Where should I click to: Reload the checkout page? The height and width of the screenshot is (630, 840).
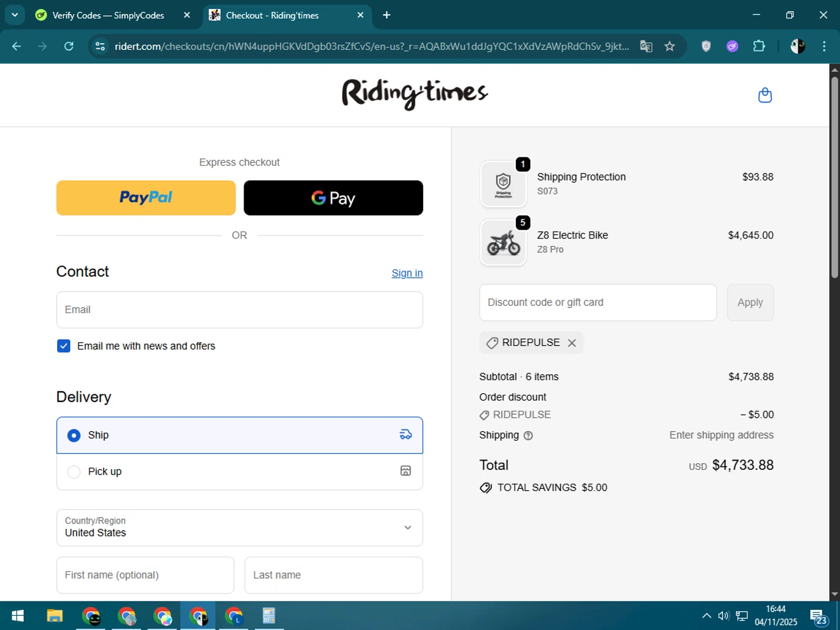click(69, 46)
